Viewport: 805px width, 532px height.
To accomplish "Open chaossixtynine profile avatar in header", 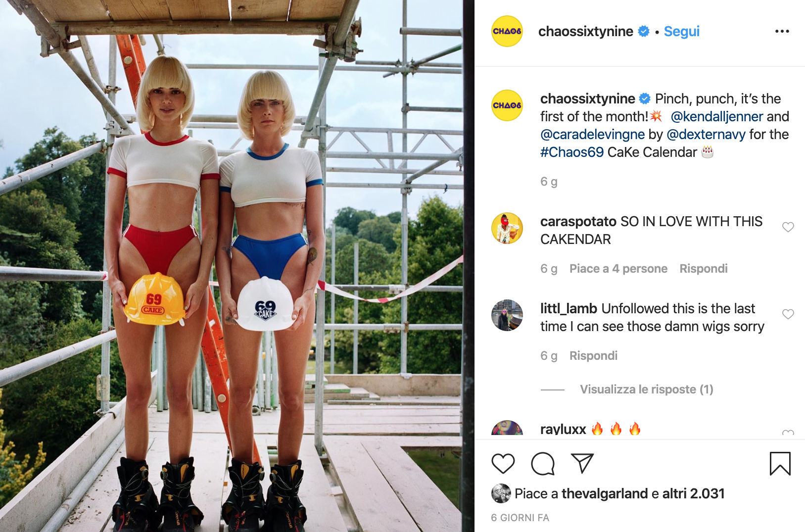I will (x=507, y=31).
